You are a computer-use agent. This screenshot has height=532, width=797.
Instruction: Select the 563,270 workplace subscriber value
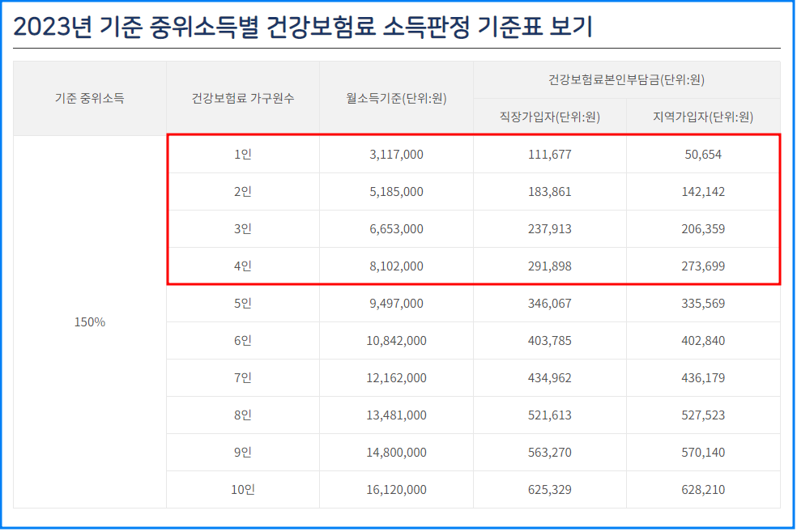[x=549, y=451]
